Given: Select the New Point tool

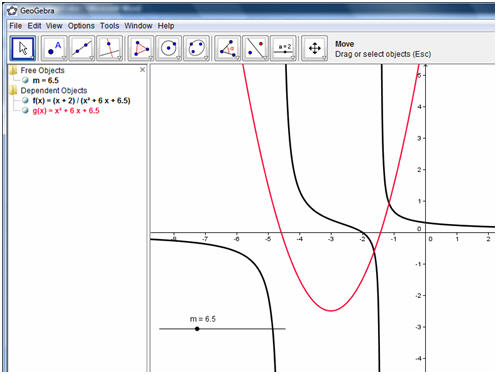Looking at the screenshot, I should (x=54, y=49).
